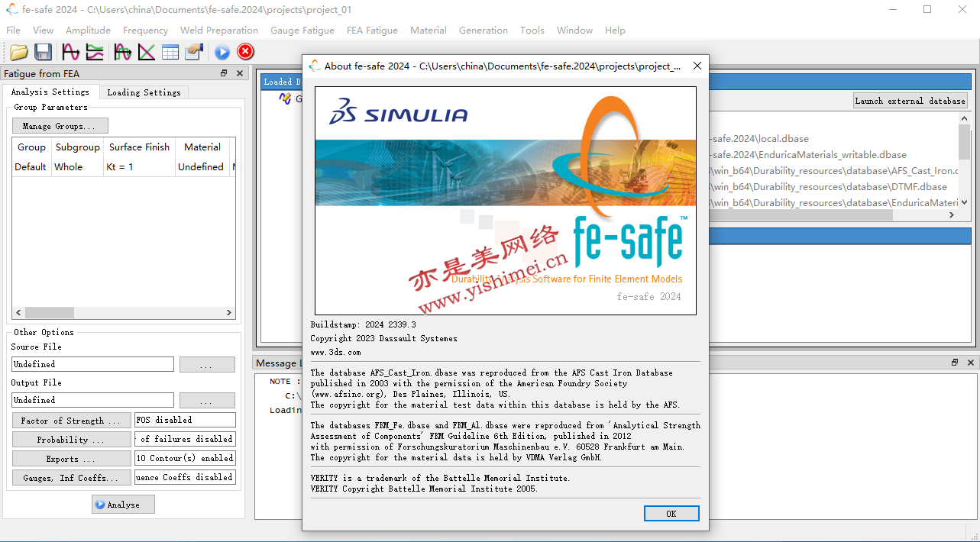Viewport: 980px width, 542px height.
Task: Open the View menu
Action: pyautogui.click(x=44, y=31)
